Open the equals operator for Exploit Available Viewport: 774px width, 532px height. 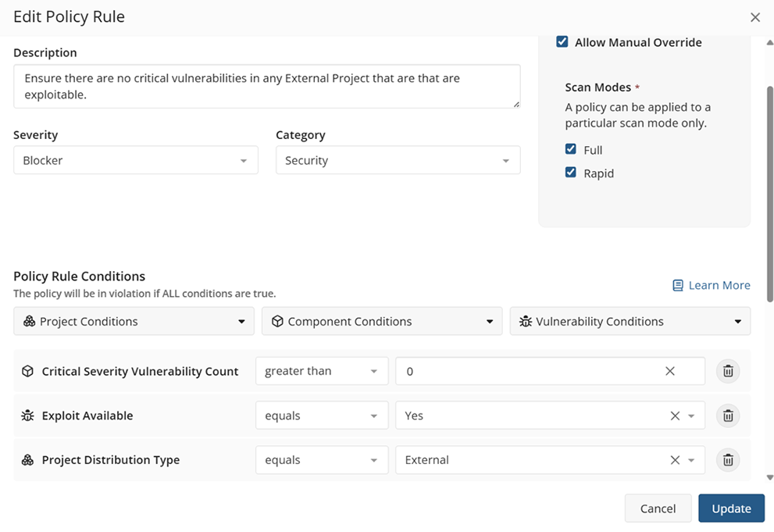[x=322, y=416]
